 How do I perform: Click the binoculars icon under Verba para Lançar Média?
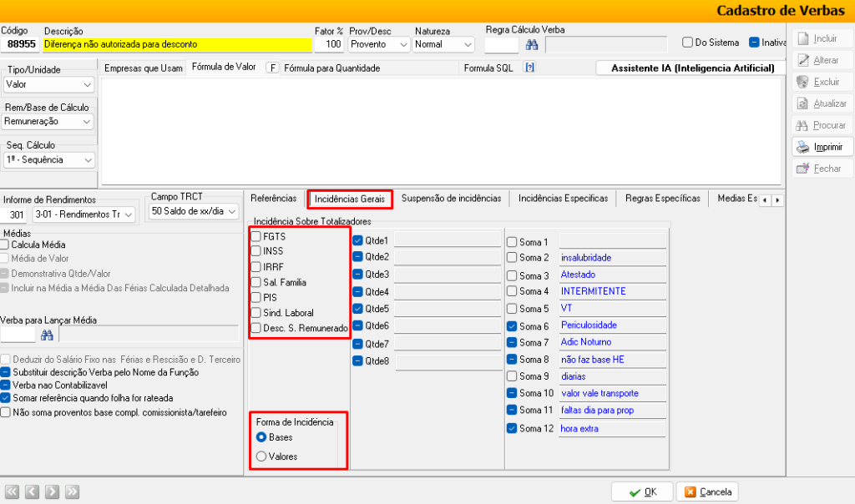tap(47, 335)
